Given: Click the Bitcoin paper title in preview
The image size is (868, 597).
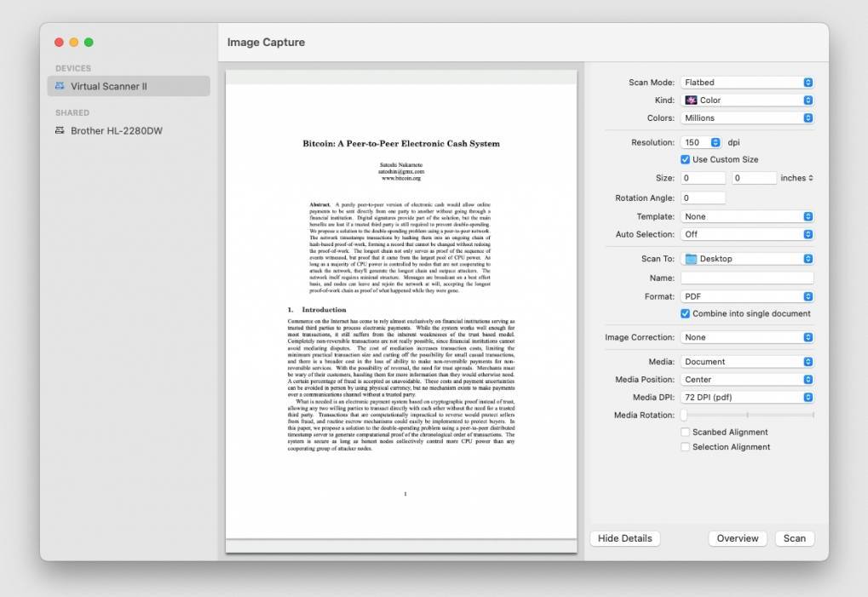Looking at the screenshot, I should [x=401, y=144].
